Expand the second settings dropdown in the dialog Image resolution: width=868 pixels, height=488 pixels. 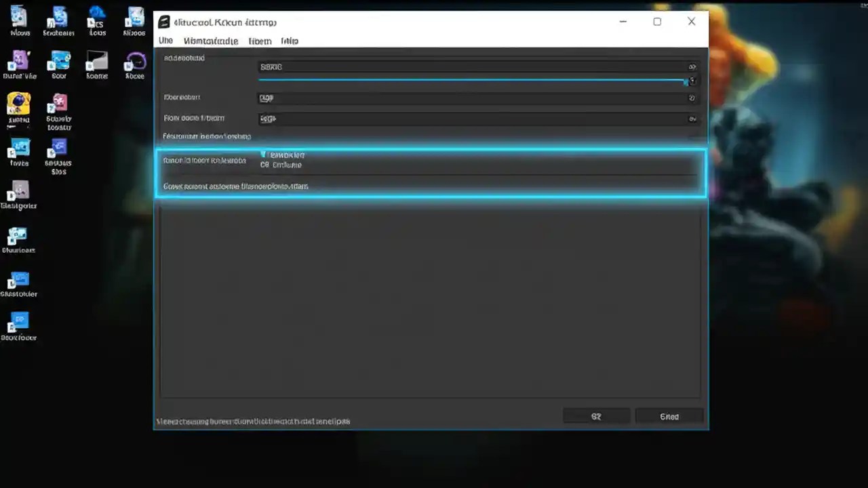pyautogui.click(x=692, y=98)
